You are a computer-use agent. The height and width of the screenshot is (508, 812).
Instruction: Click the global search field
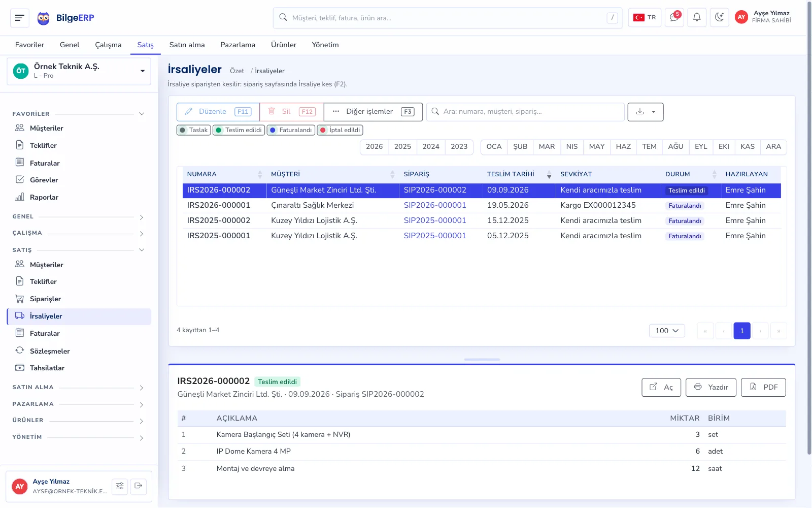pyautogui.click(x=448, y=18)
